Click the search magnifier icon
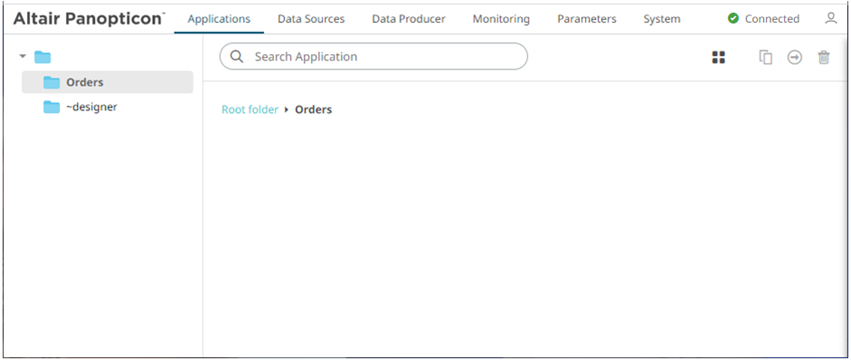Image resolution: width=851 pixels, height=360 pixels. (x=237, y=56)
